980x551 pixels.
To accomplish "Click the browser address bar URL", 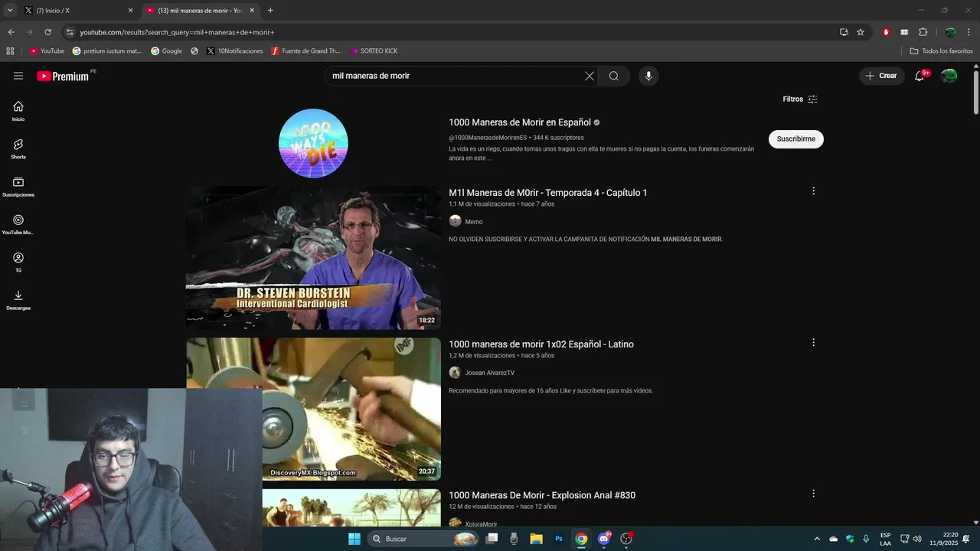I will (177, 32).
